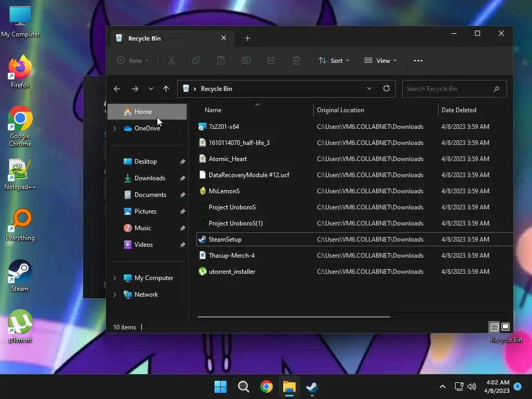532x399 pixels.
Task: Click the Cut scissors icon in toolbar
Action: point(171,60)
